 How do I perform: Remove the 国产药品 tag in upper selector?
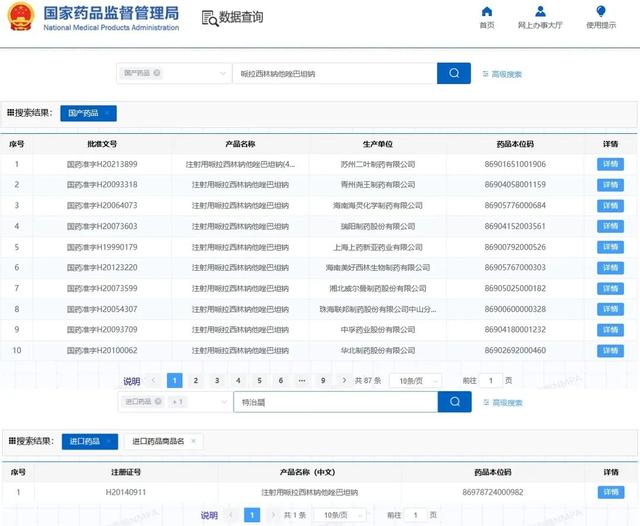point(157,73)
